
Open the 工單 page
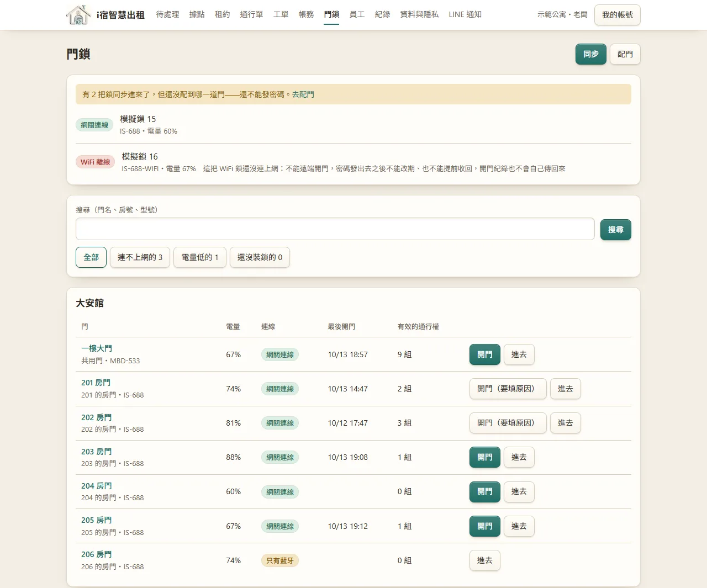281,14
